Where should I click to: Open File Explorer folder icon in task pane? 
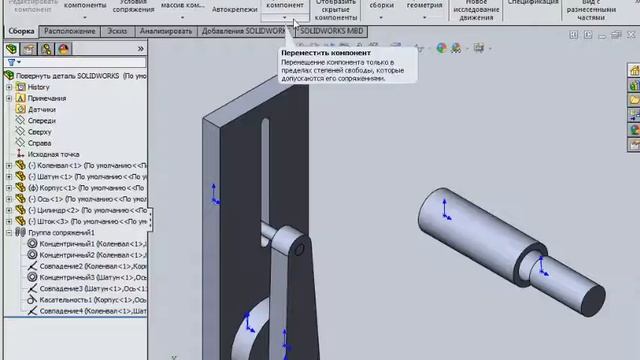634,100
